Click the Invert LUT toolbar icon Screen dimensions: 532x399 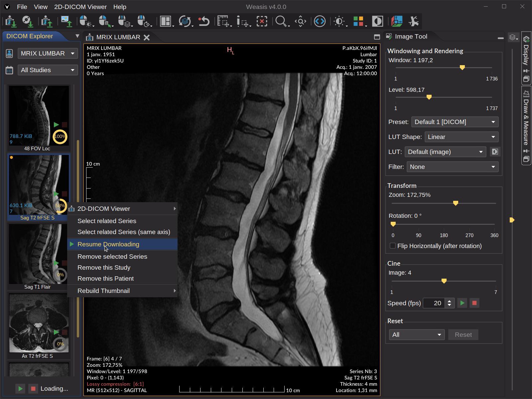[x=377, y=21]
